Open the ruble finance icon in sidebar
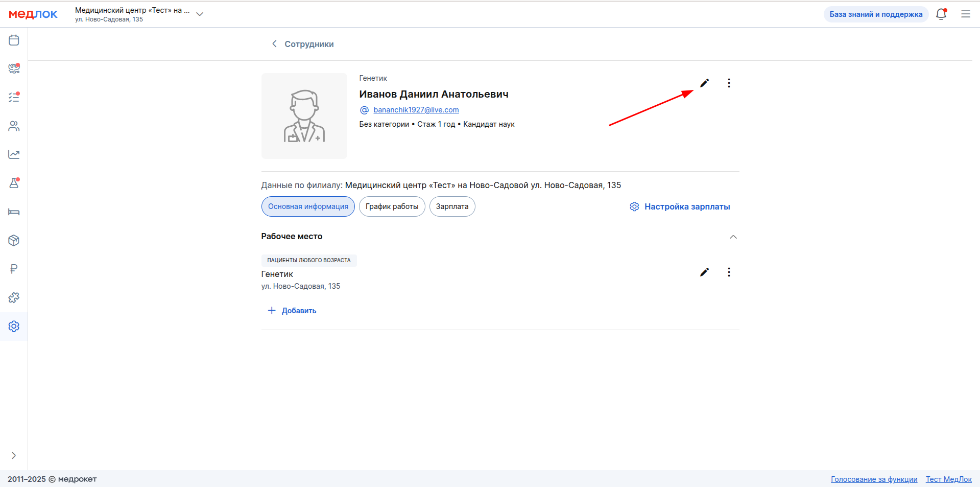 click(14, 269)
